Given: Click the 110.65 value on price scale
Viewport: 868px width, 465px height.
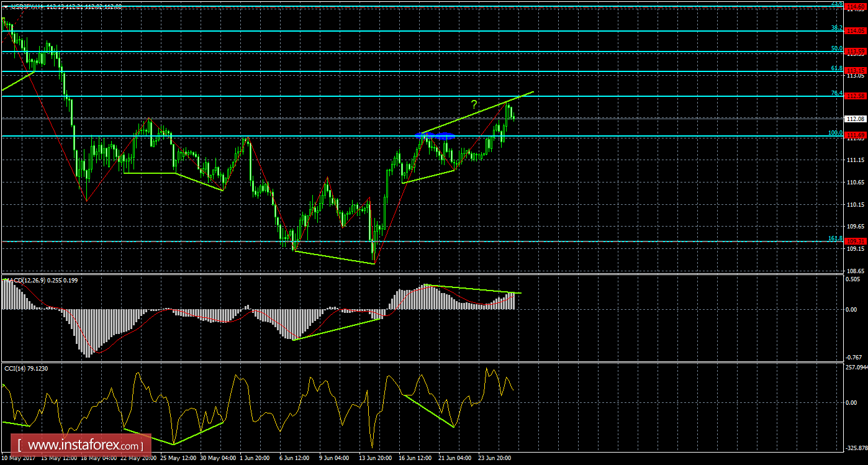Looking at the screenshot, I should pyautogui.click(x=856, y=183).
